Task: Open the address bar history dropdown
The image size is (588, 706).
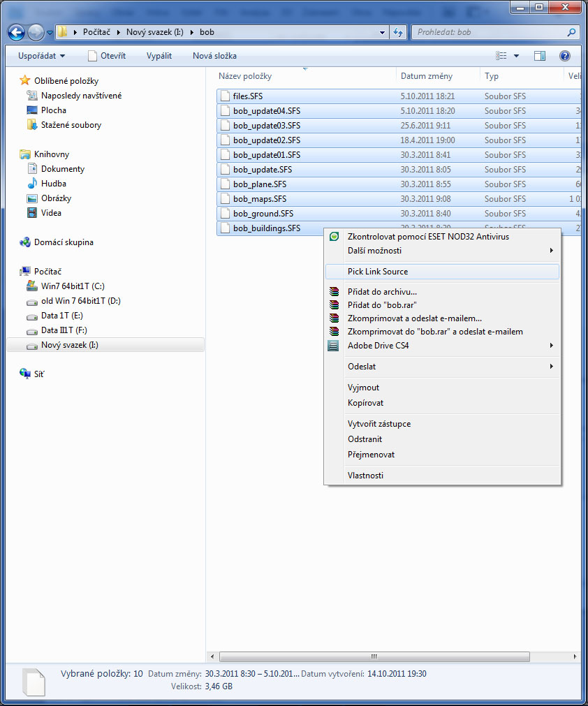Action: tap(382, 32)
